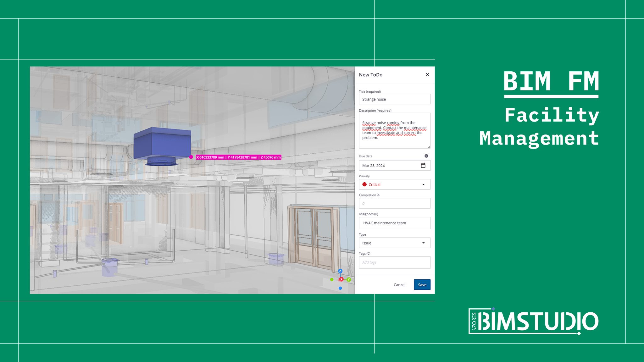644x362 pixels.
Task: Close the New ToDo panel
Action: 427,74
